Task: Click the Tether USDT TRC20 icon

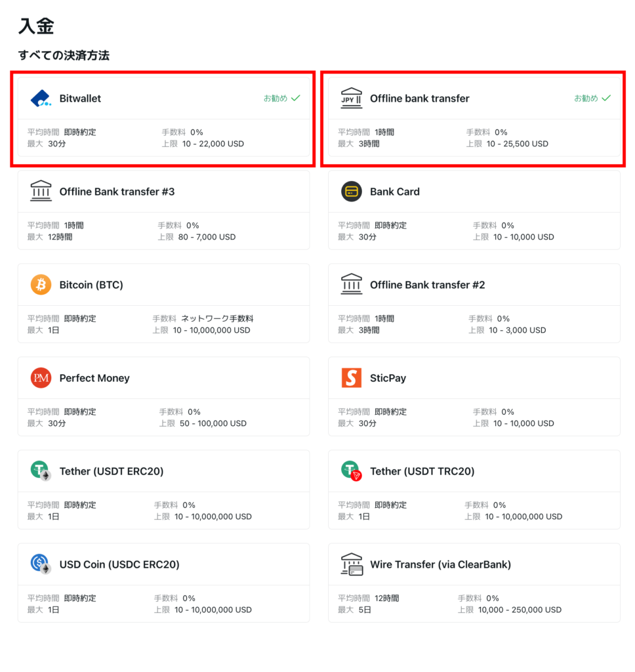Action: tap(352, 471)
